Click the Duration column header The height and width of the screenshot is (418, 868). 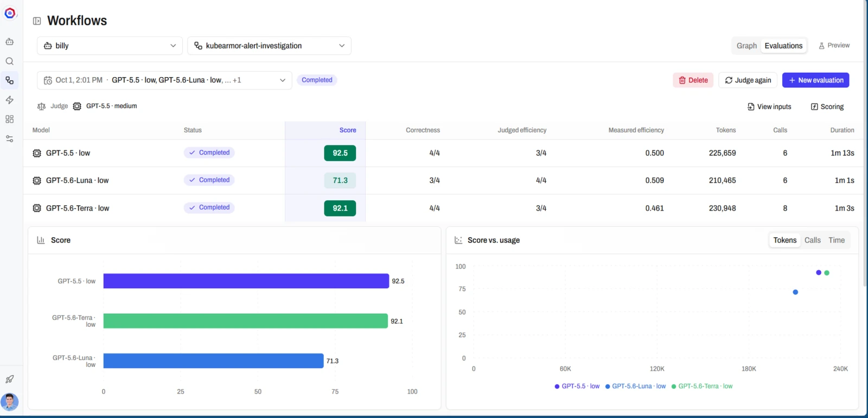pos(842,130)
